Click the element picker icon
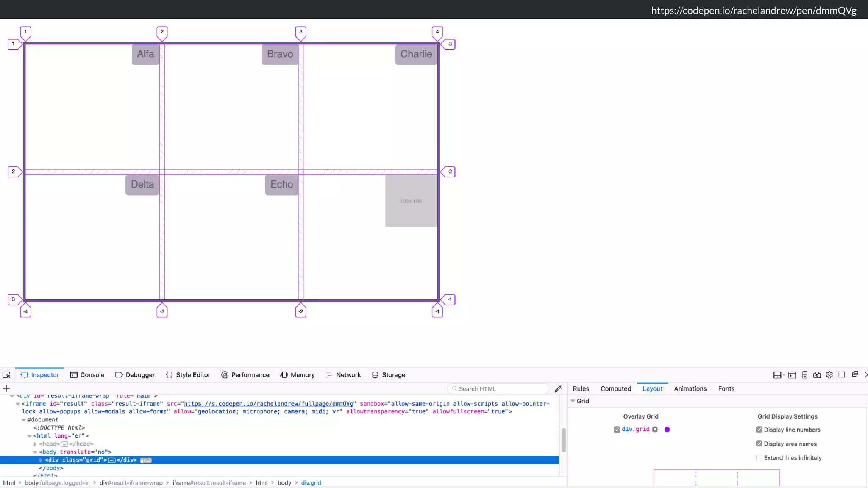Image resolution: width=868 pixels, height=488 pixels. coord(6,375)
